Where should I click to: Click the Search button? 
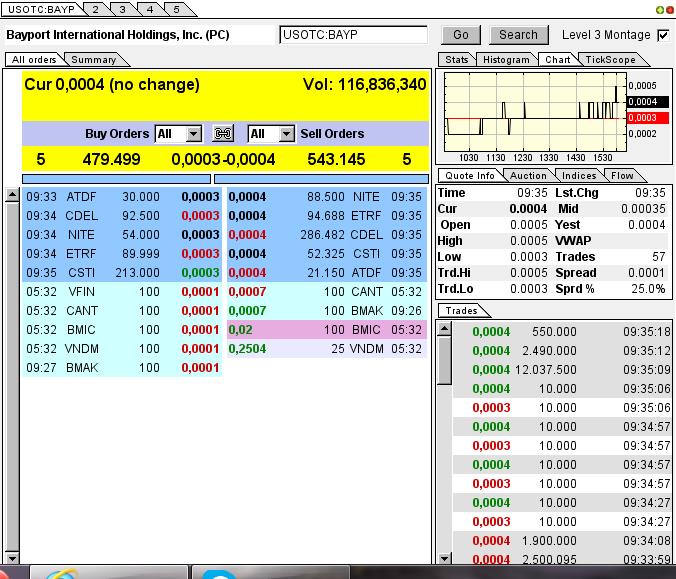(519, 35)
